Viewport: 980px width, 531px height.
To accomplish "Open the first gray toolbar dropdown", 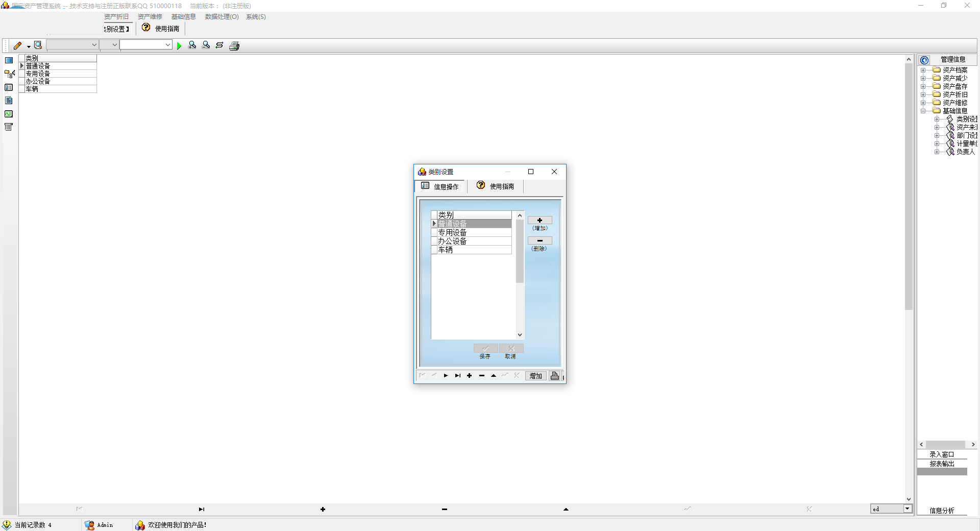I will click(94, 45).
